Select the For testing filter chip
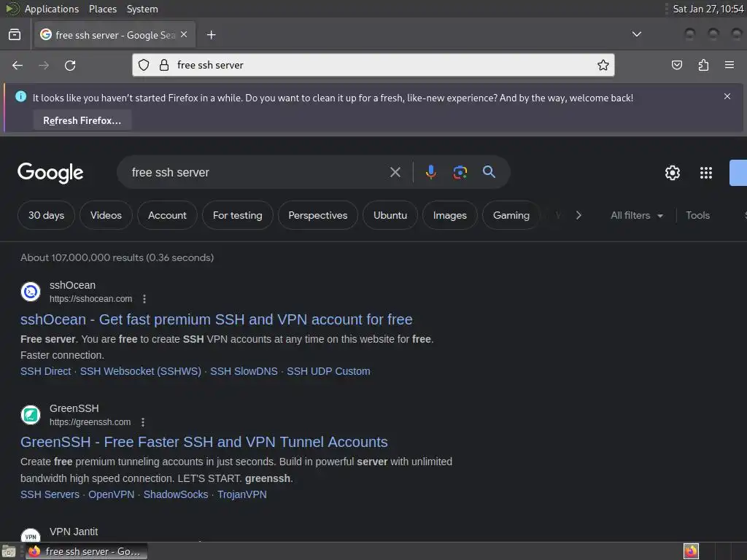 tap(237, 215)
